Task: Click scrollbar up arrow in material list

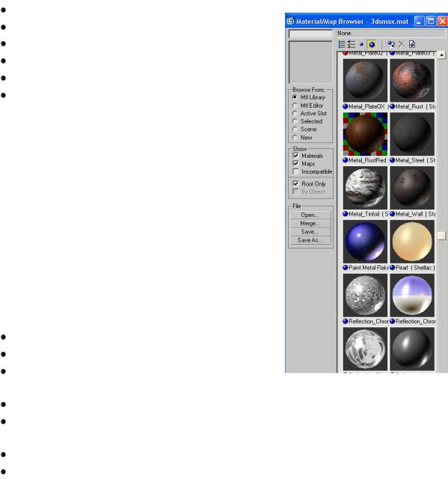Action: point(441,55)
